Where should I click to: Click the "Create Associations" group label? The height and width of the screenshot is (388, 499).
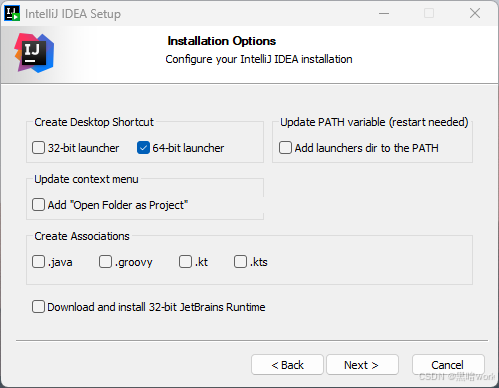pos(82,236)
